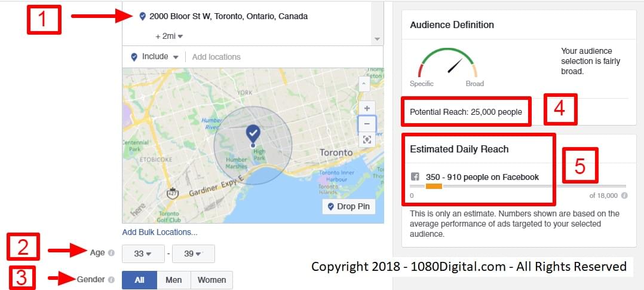Click the Age info icon
Viewport: 644px width, 290px height.
pos(111,253)
